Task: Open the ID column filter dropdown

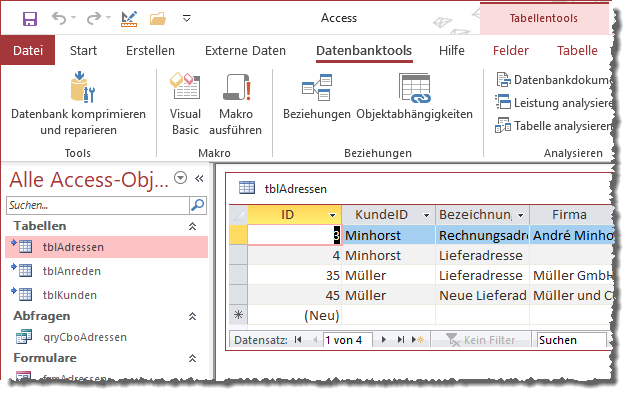Action: 332,215
